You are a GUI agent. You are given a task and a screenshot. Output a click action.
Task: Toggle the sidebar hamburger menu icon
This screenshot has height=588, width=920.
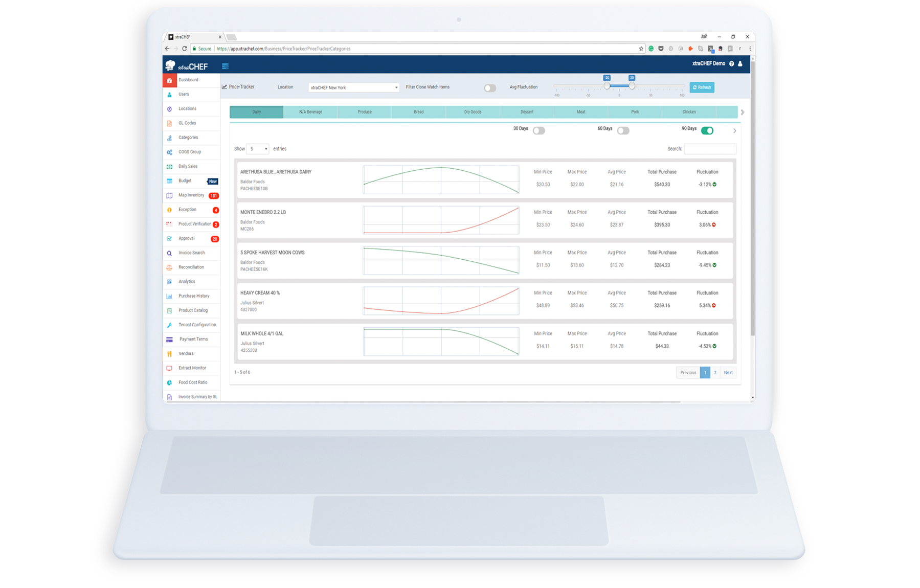[x=226, y=66]
